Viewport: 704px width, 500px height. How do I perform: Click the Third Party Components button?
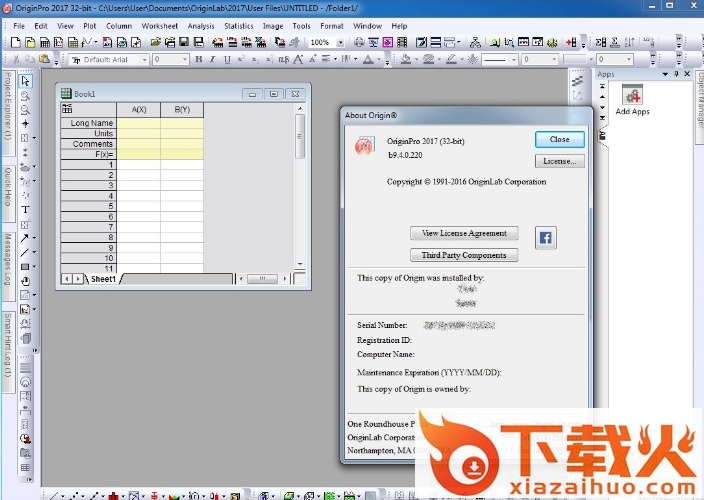[464, 255]
